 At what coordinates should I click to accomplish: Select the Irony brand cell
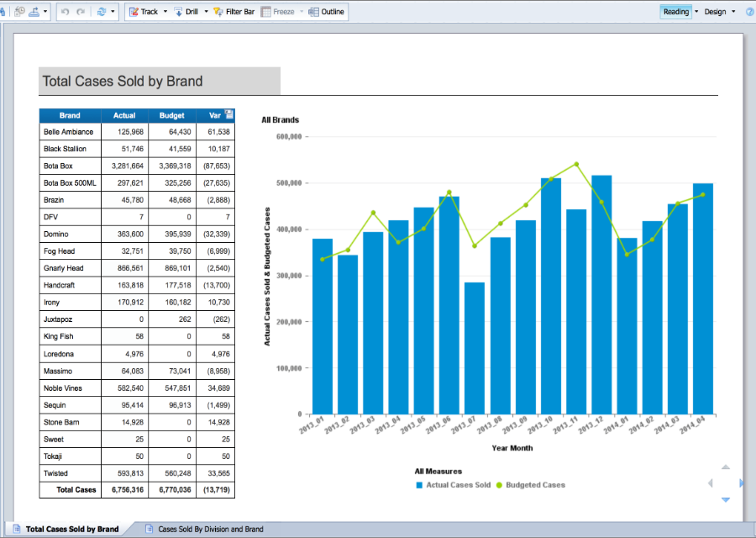click(70, 303)
